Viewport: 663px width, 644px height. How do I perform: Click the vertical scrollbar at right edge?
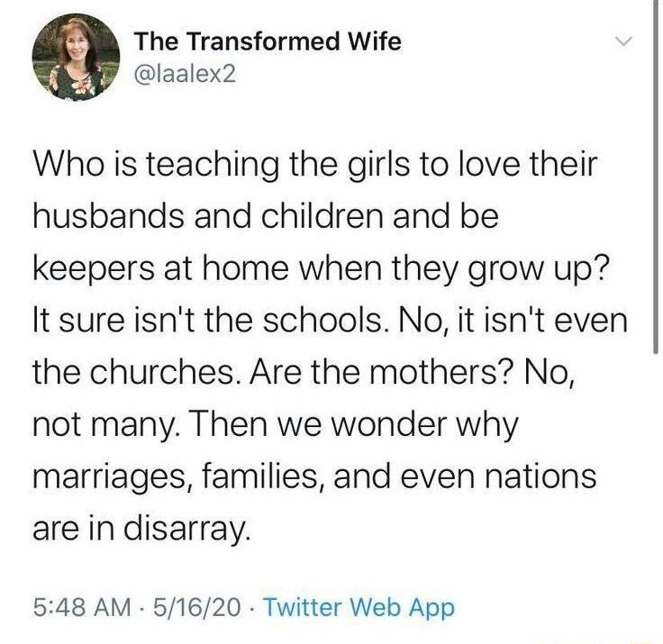pyautogui.click(x=657, y=180)
